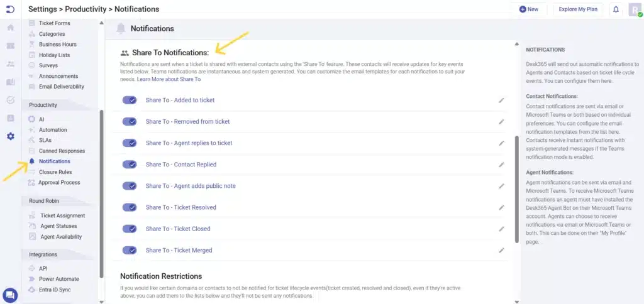Open Ticket Assignment under Round Robin

point(62,215)
